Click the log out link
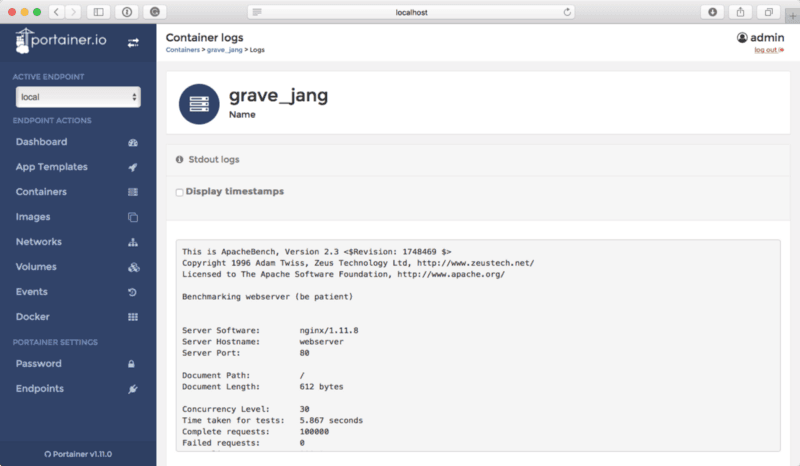 coord(768,49)
